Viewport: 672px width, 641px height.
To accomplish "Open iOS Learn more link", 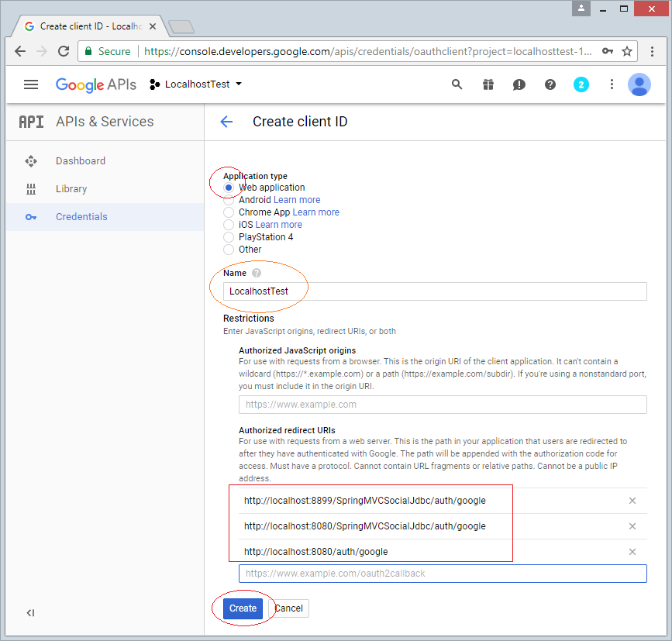I will coord(278,225).
